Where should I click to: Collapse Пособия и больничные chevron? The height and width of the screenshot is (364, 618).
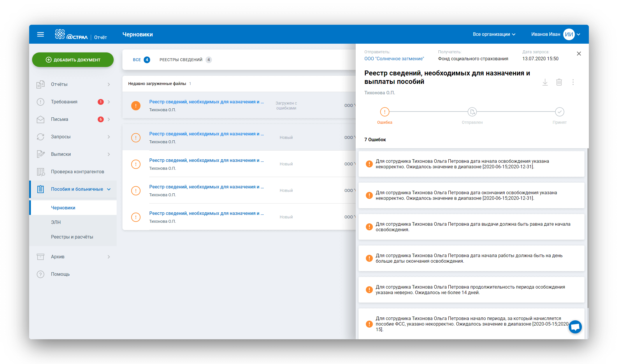coord(109,189)
